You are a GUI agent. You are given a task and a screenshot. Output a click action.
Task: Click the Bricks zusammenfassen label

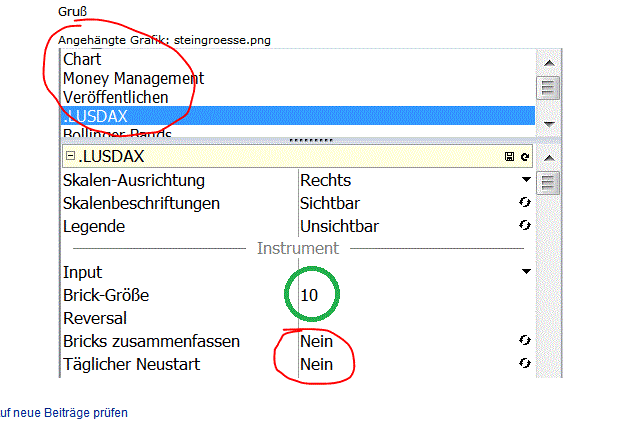tap(151, 341)
